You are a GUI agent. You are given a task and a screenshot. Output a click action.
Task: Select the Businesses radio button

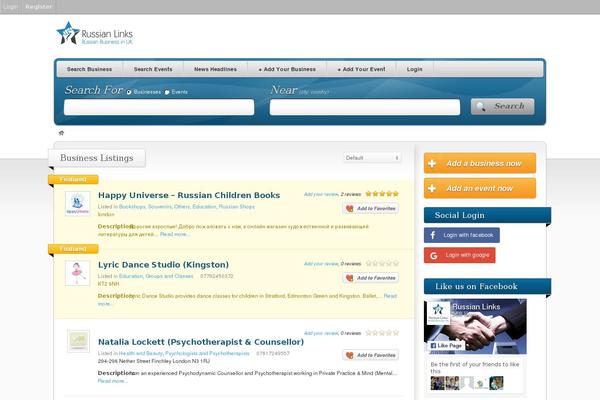pyautogui.click(x=129, y=92)
